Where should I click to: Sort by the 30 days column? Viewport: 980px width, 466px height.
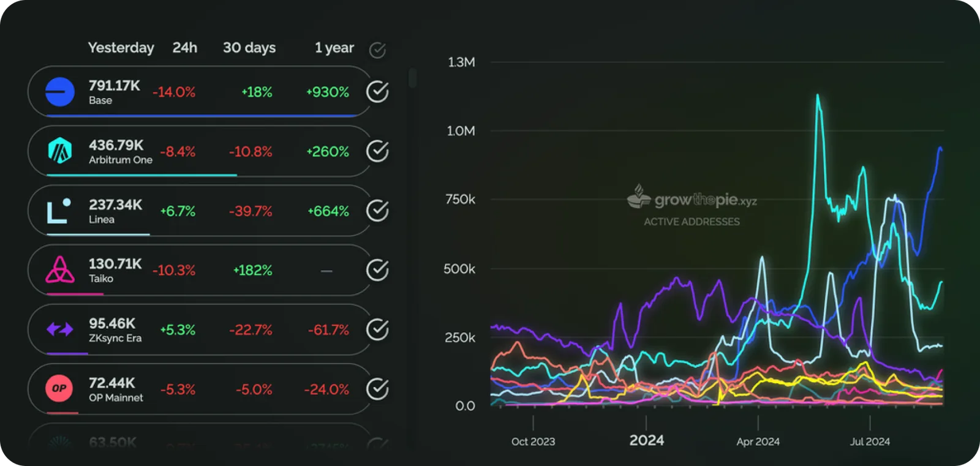[249, 48]
